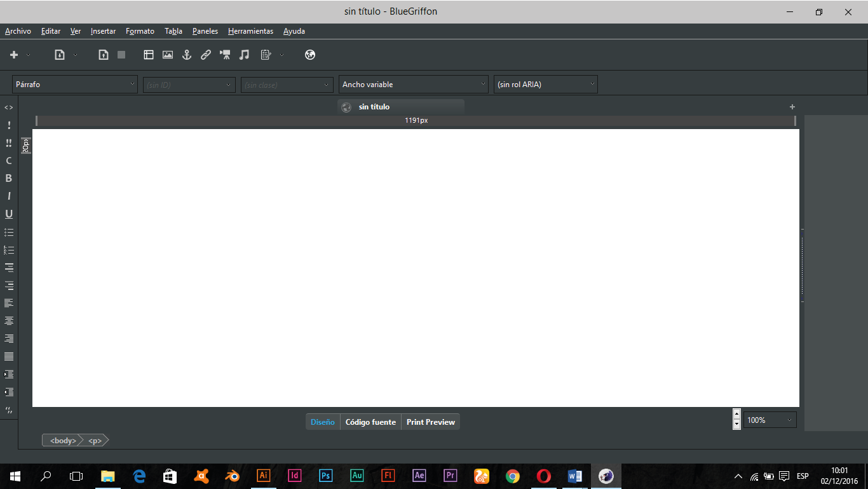Open the globe browser preview icon
This screenshot has width=868, height=489.
pos(310,55)
